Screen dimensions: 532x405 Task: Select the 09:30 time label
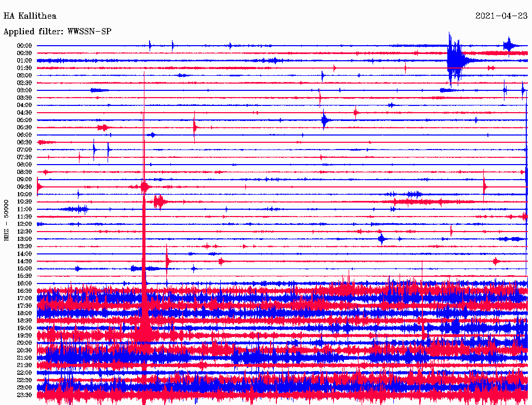click(x=24, y=187)
